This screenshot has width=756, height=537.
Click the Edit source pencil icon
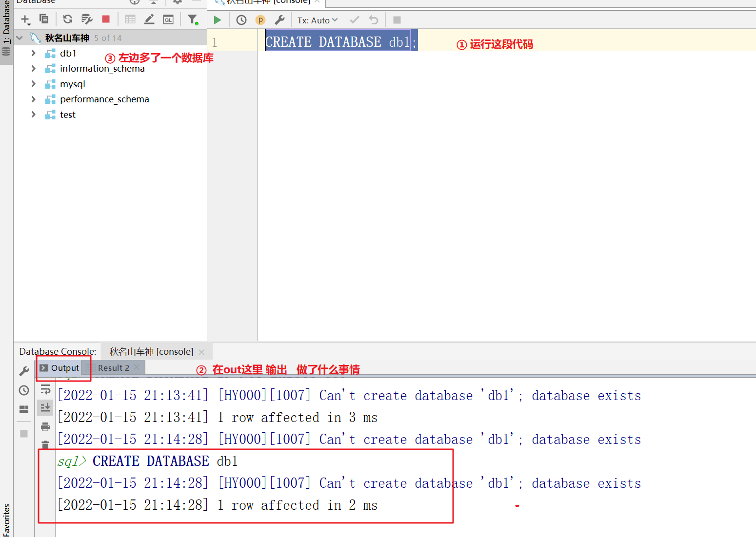click(x=149, y=19)
